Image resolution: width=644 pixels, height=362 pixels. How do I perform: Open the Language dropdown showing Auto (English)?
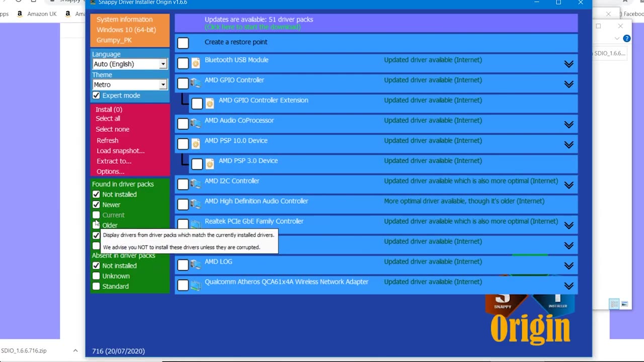point(130,64)
